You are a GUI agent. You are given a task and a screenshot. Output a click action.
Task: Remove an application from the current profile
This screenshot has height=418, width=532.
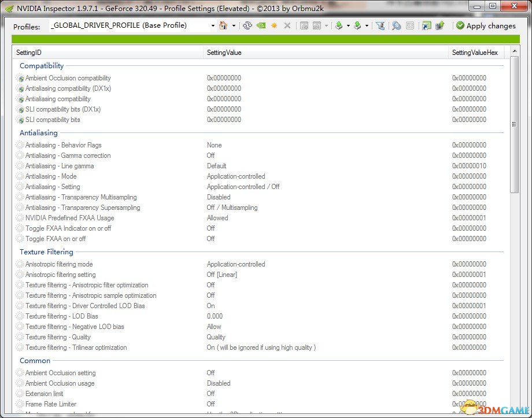pos(317,25)
